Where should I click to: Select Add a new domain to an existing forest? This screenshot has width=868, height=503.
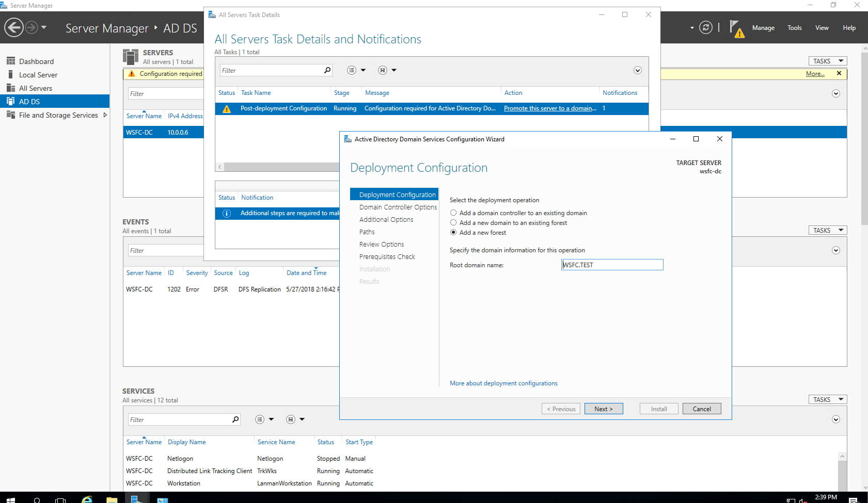pyautogui.click(x=453, y=222)
